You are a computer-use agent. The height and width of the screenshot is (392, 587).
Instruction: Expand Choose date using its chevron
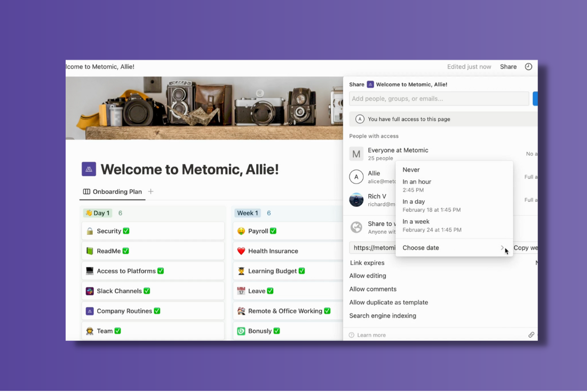click(502, 247)
